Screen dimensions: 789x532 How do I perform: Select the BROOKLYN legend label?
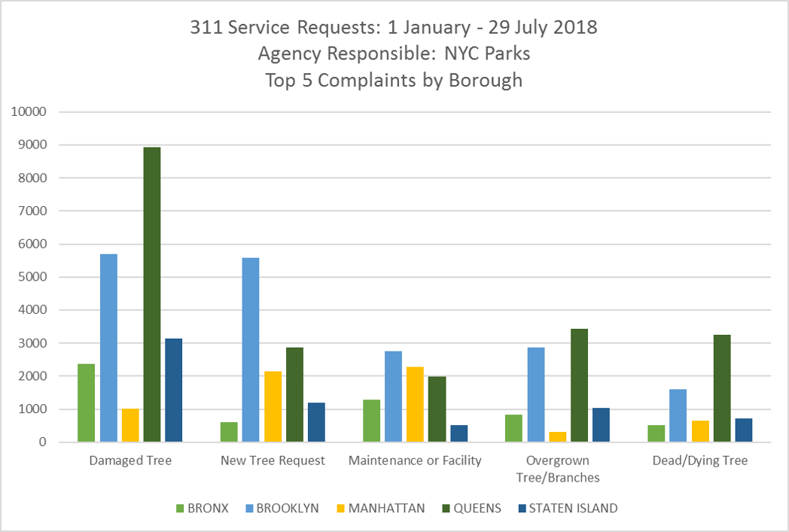[x=288, y=509]
